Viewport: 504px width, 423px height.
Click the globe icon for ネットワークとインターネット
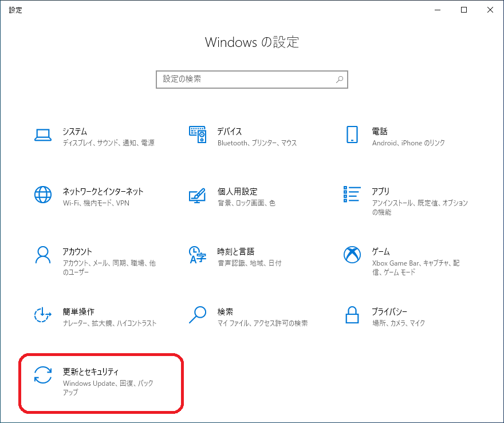[x=43, y=195]
